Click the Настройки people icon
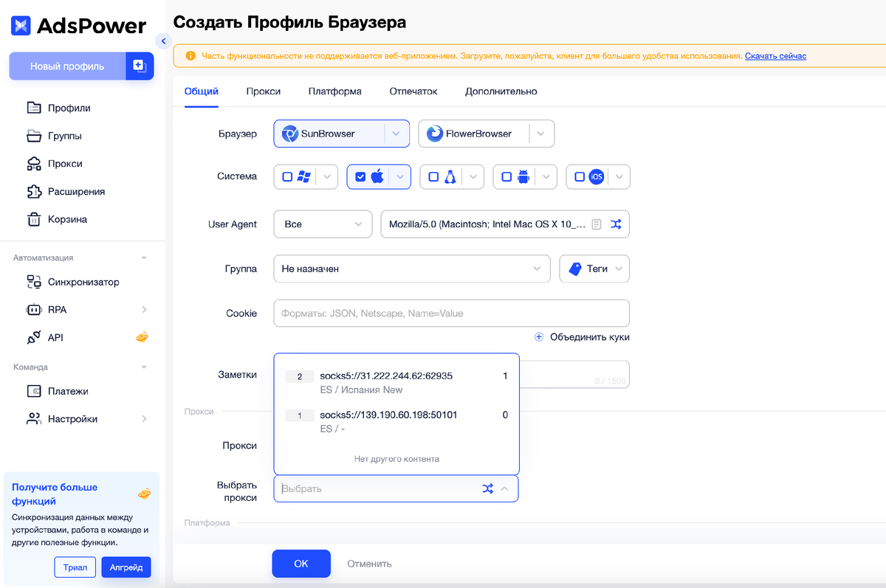The height and width of the screenshot is (588, 886). pyautogui.click(x=34, y=419)
